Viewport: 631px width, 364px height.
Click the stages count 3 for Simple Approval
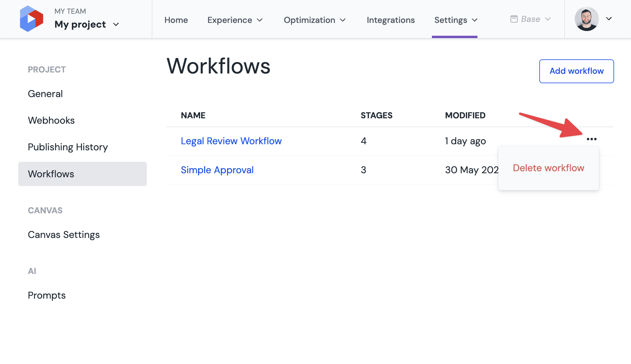click(x=363, y=170)
